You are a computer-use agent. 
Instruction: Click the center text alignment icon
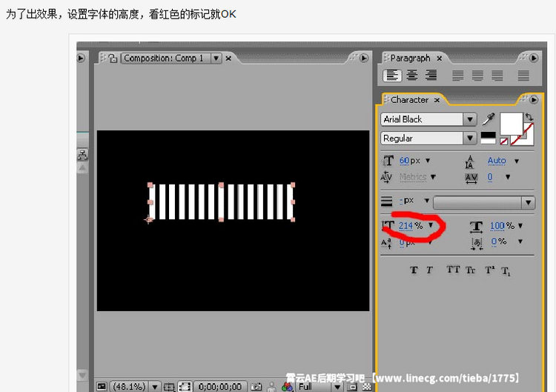pos(411,76)
